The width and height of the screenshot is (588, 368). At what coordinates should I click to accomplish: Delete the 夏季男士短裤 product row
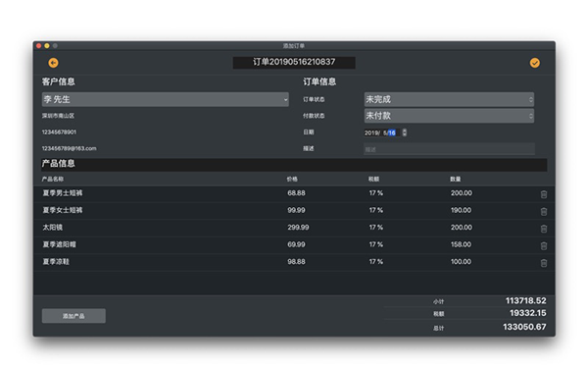(544, 194)
